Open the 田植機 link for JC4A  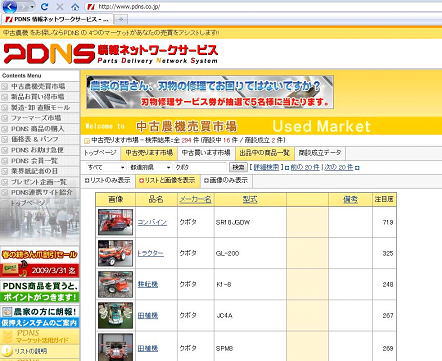[148, 315]
